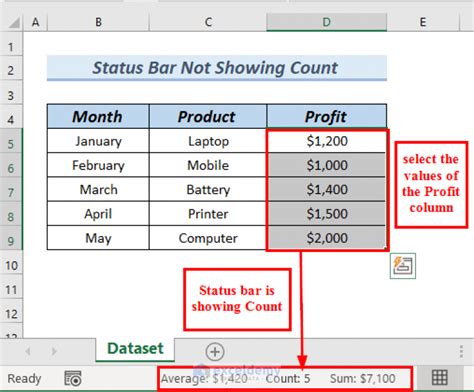Image resolution: width=474 pixels, height=392 pixels.
Task: Select row 4 header
Action: tap(11, 117)
